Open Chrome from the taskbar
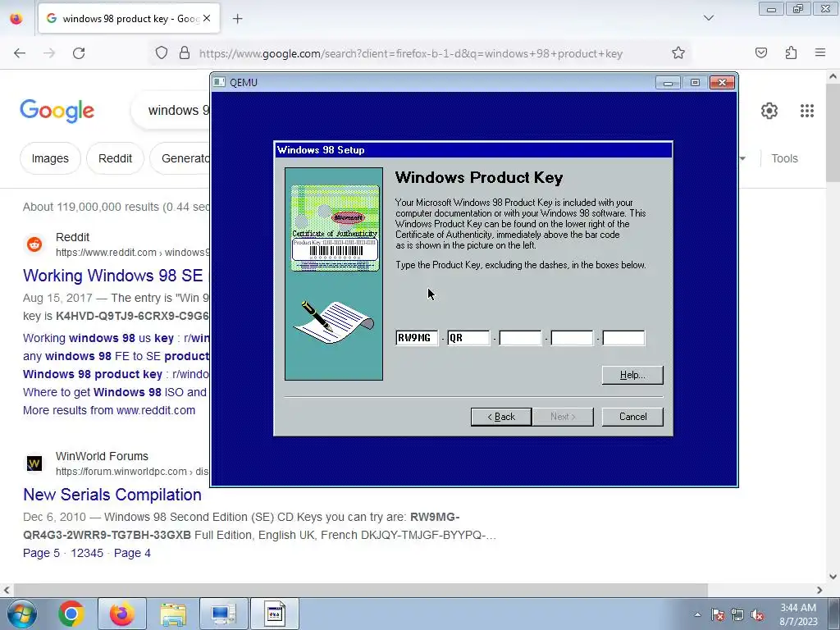The width and height of the screenshot is (840, 630). 71,614
